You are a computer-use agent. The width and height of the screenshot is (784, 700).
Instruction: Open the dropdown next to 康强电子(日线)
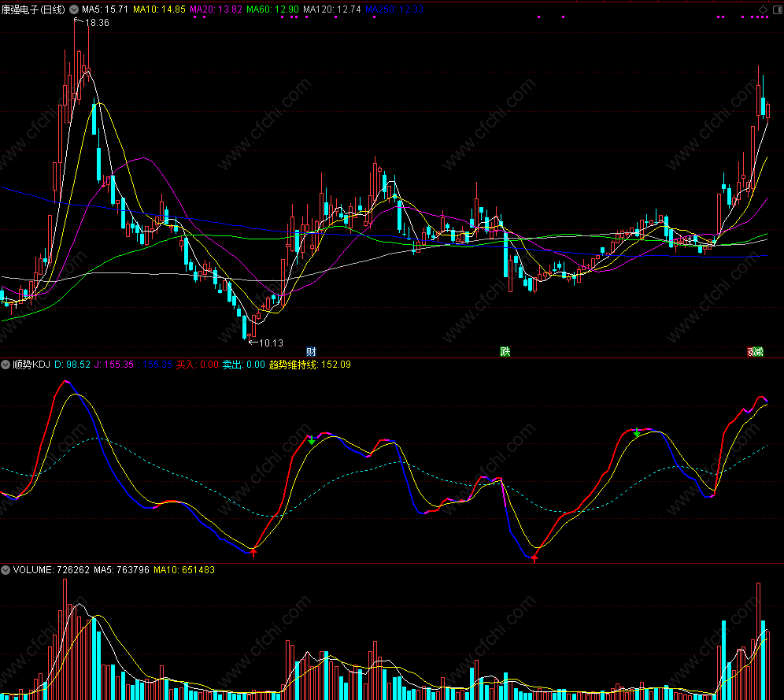tap(74, 9)
